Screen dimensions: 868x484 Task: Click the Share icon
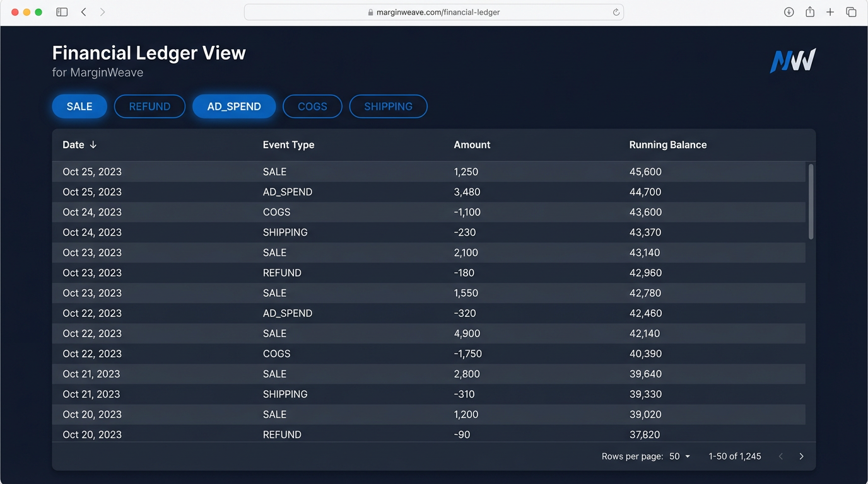[x=810, y=11]
